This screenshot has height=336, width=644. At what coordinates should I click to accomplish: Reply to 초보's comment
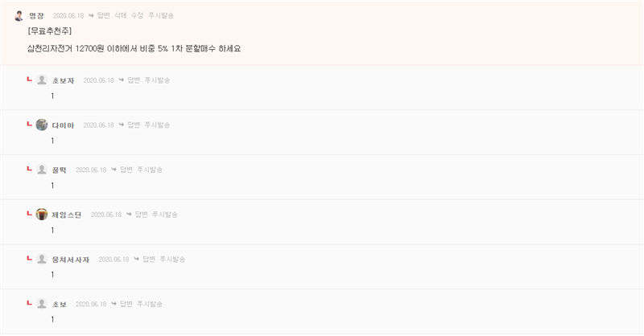click(126, 304)
